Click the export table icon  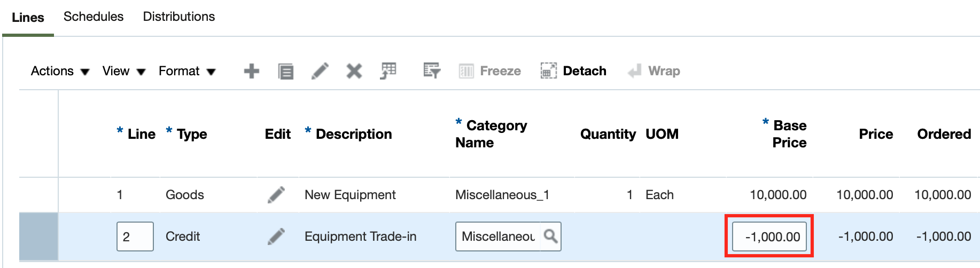388,71
